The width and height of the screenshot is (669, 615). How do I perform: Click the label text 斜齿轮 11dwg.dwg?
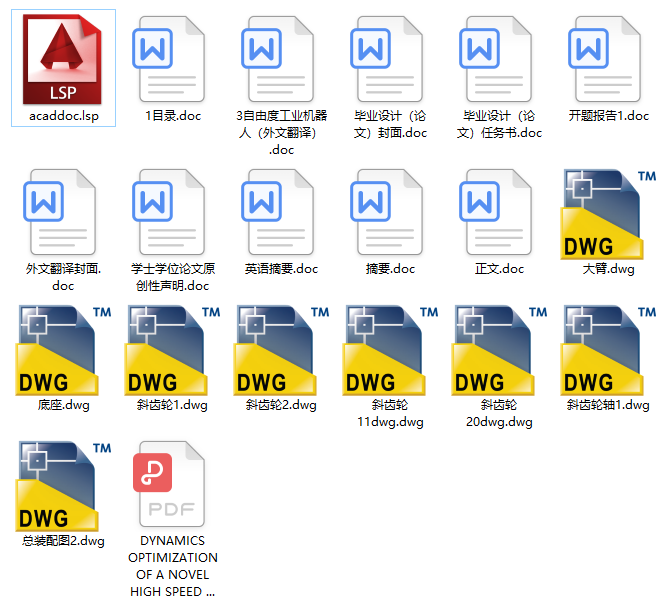390,413
